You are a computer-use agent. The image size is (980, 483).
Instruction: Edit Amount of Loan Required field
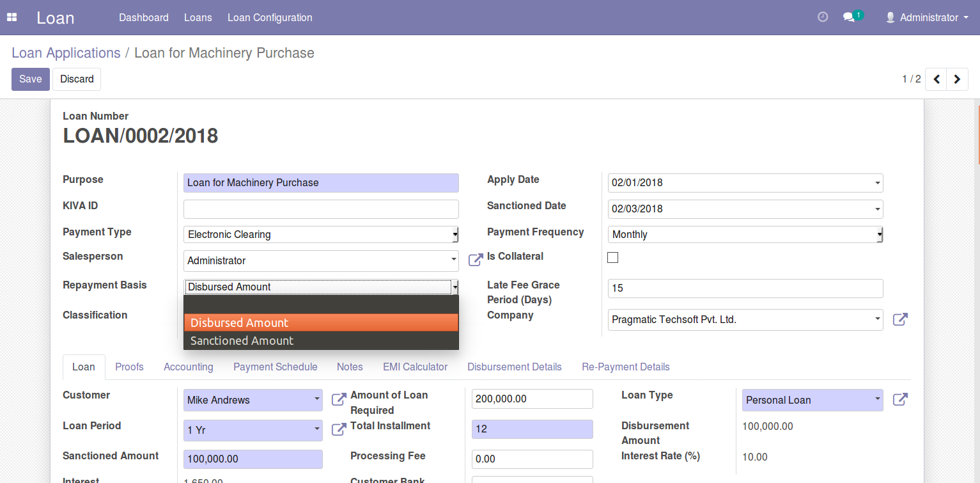click(x=533, y=399)
